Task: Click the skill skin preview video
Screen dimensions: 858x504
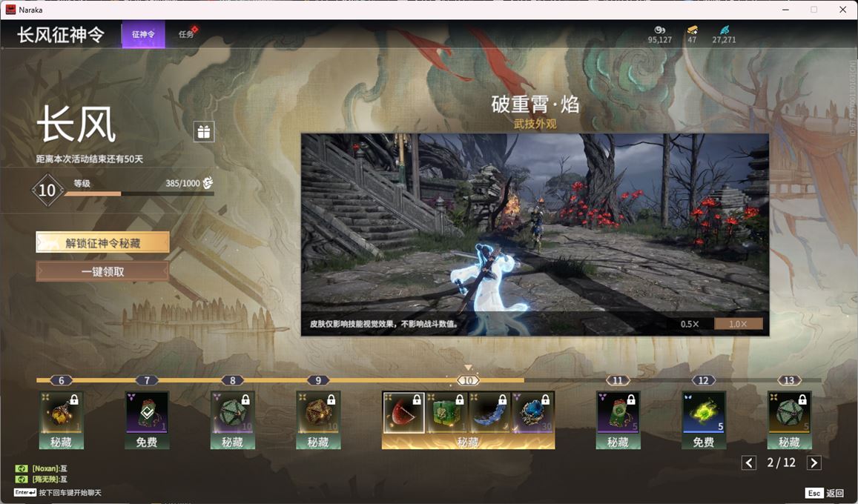Action: (x=535, y=234)
